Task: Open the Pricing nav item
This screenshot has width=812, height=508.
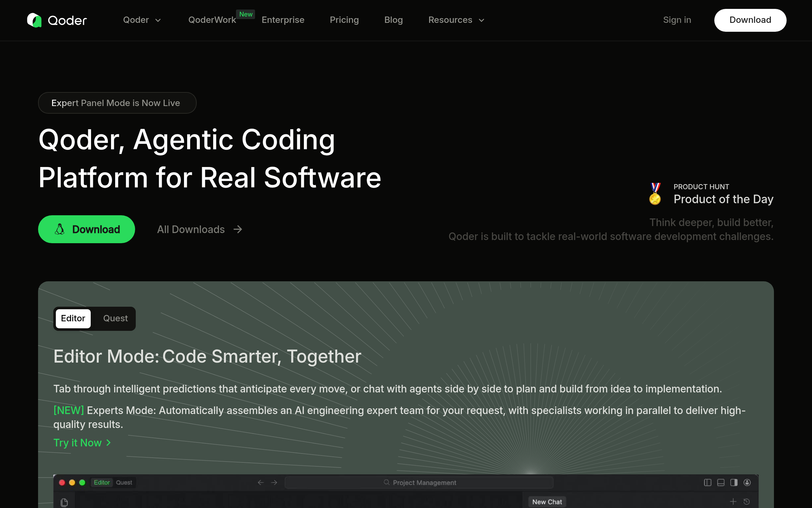Action: (x=344, y=20)
